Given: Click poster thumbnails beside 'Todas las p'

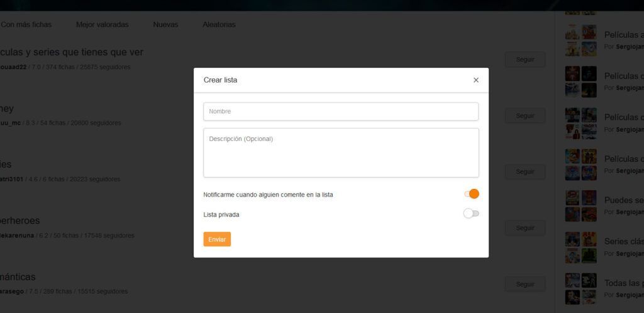Looking at the screenshot, I should [x=580, y=288].
